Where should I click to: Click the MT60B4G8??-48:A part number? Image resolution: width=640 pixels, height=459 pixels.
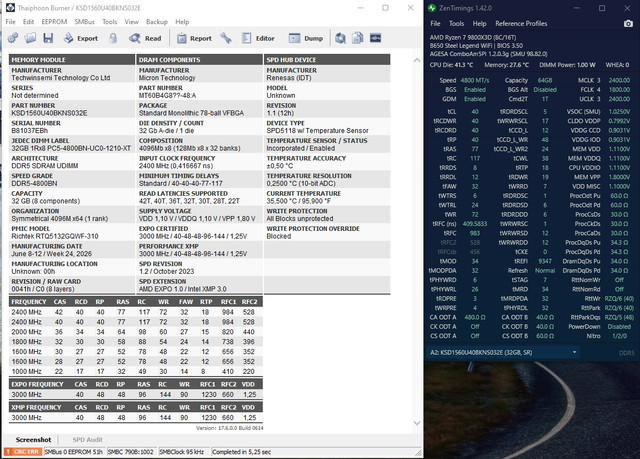point(167,95)
